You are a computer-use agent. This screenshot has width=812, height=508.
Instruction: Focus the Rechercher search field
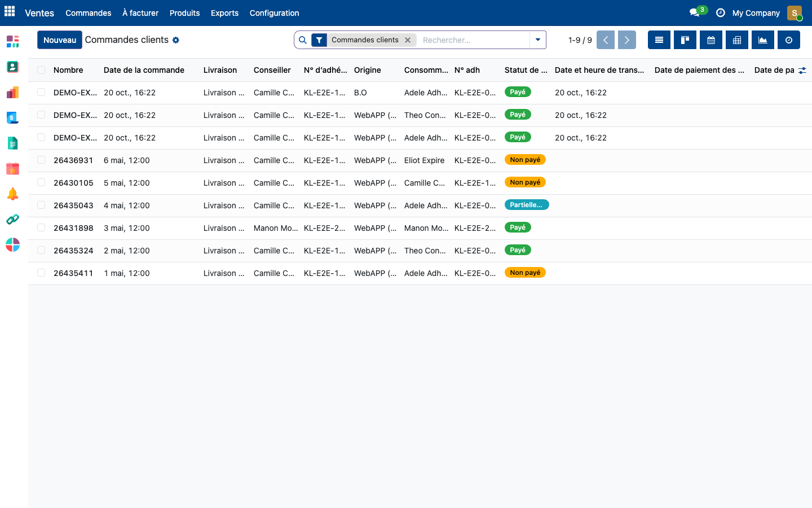point(474,40)
